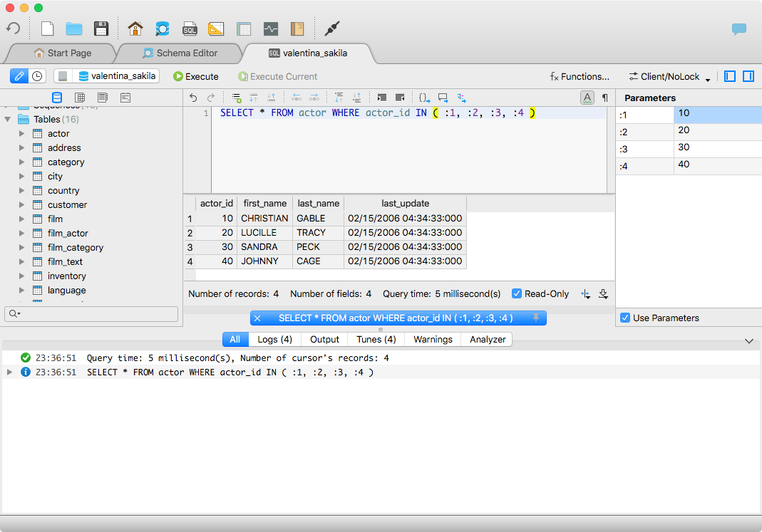Click the floppy disk save icon
The image size is (762, 532).
[x=101, y=28]
